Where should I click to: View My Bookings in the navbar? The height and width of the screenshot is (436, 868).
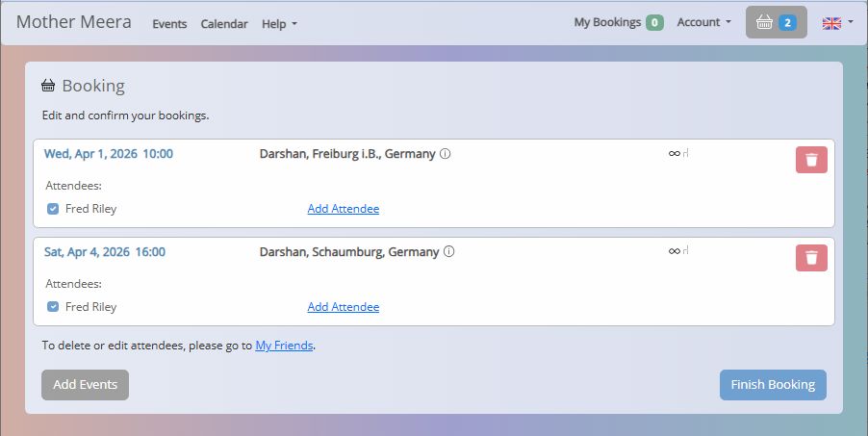[x=618, y=22]
